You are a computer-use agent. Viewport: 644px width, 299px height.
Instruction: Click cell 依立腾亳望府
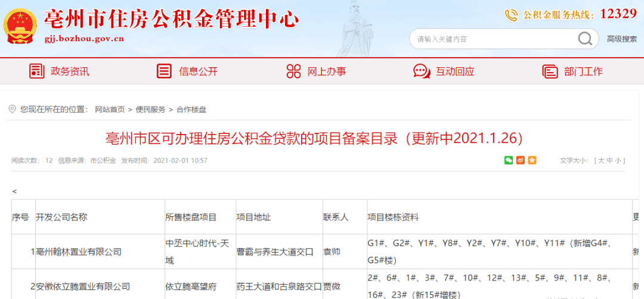pos(191,286)
